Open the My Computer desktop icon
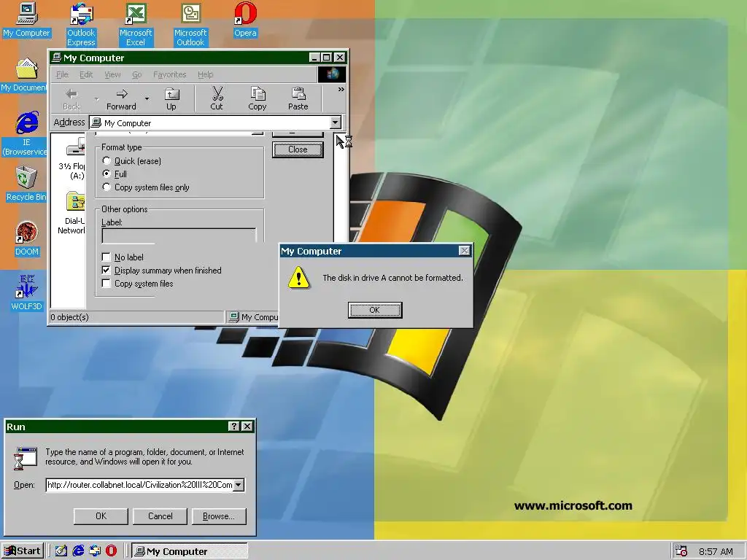 coord(26,20)
